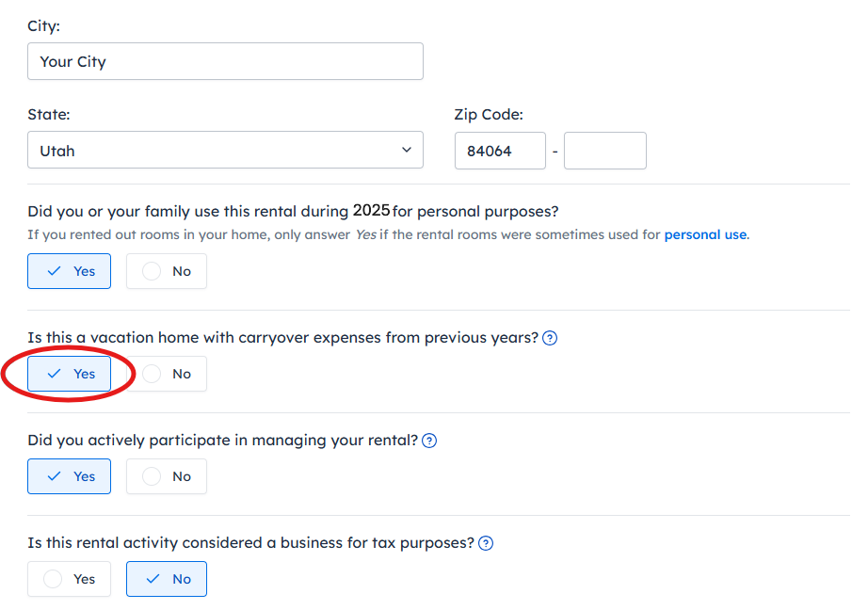The width and height of the screenshot is (868, 610).
Task: Select No for personal use during 2025
Action: point(167,271)
